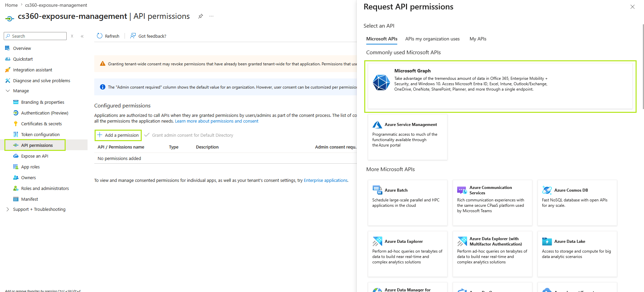
Task: Click the Azure Communication Services icon
Action: pyautogui.click(x=462, y=190)
